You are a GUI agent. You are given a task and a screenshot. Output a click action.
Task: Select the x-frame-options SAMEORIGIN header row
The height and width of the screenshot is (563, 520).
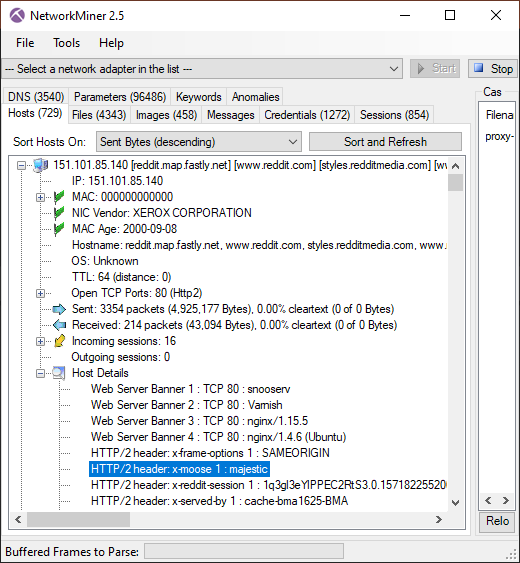pos(210,453)
